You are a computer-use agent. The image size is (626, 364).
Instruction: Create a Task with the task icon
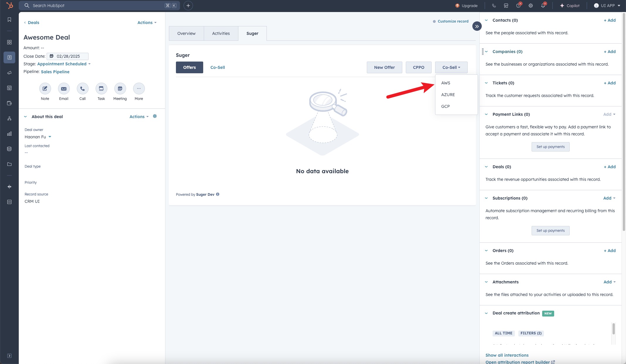101,89
